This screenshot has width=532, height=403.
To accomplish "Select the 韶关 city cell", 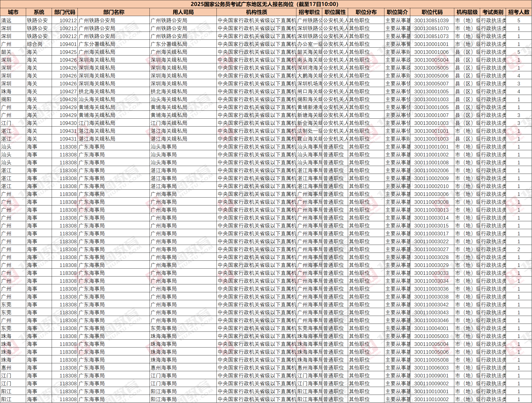I will pos(13,52).
